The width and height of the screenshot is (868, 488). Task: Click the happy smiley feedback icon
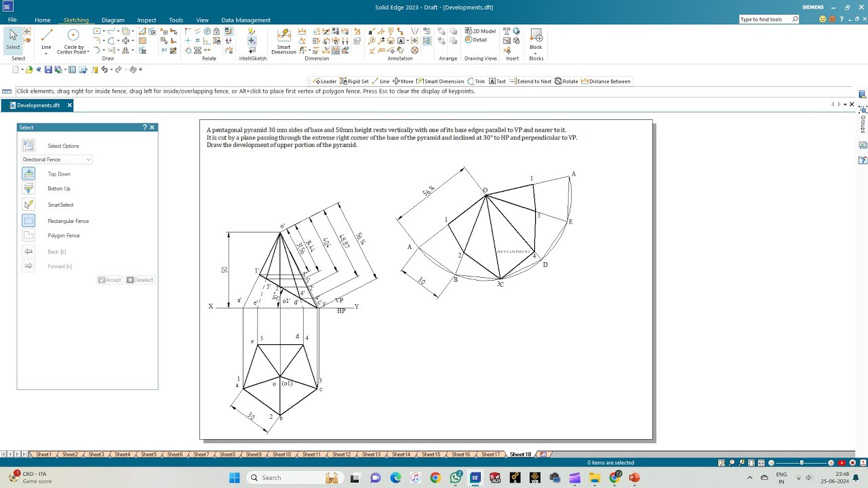823,20
